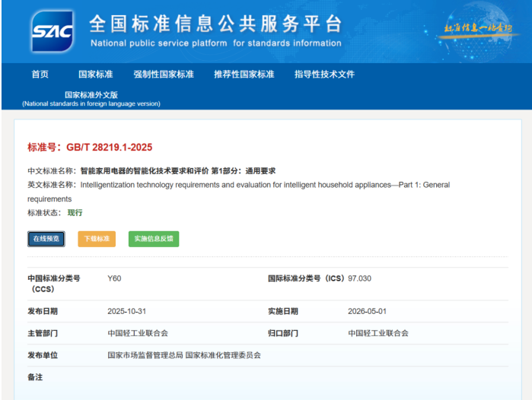Go to the 国家标准 menu item
The image size is (532, 400).
(x=95, y=75)
